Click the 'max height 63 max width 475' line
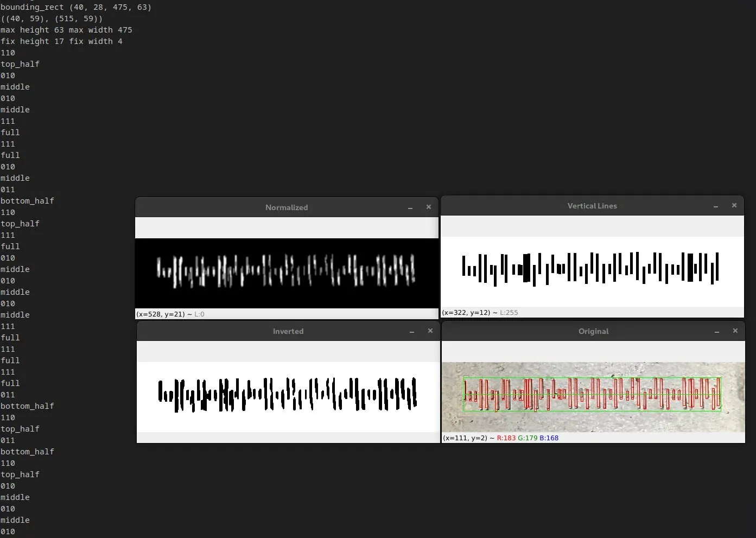Image resolution: width=756 pixels, height=538 pixels. pos(66,30)
